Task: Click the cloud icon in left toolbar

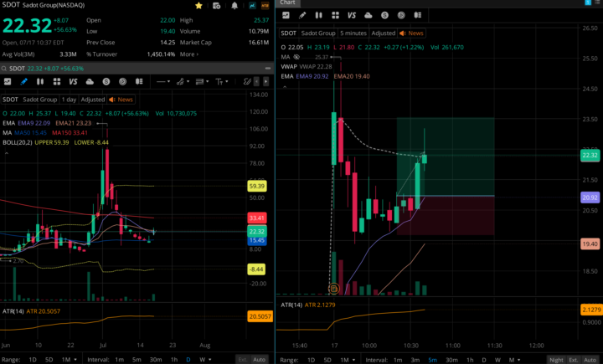Action: (x=90, y=81)
